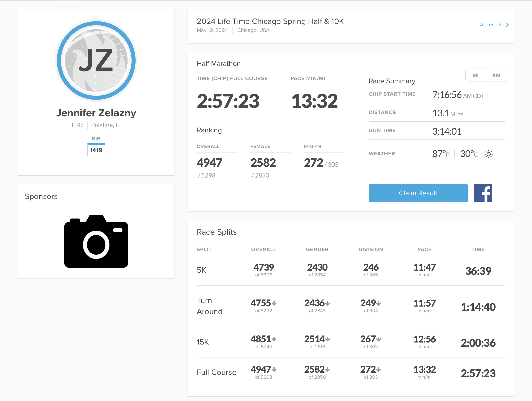Screen dimensions: 532x401
Task: Click down arrow beside 15K overall 4851
Action: coord(274,339)
